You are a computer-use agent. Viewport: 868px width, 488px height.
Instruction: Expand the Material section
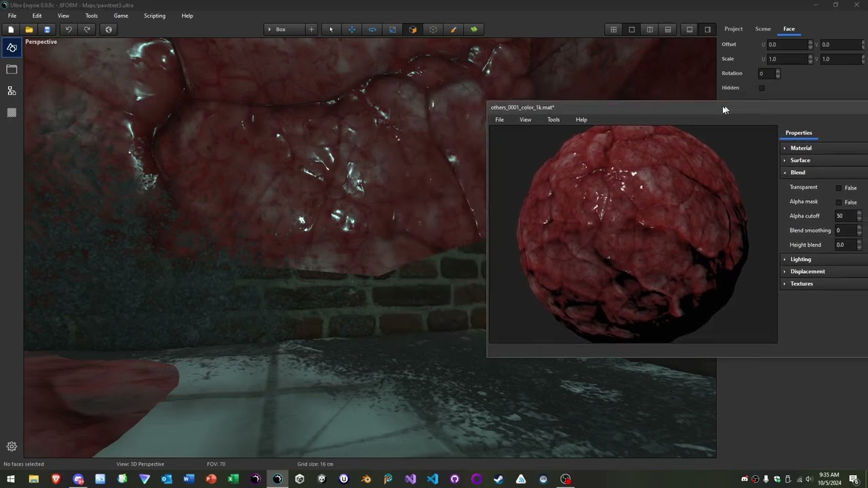(823, 148)
